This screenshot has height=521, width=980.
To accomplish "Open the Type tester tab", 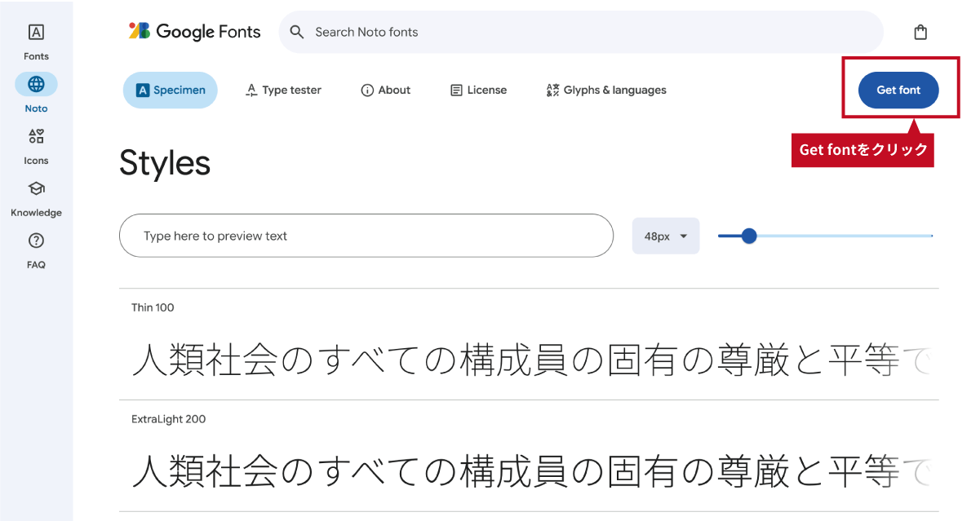I will click(x=283, y=91).
